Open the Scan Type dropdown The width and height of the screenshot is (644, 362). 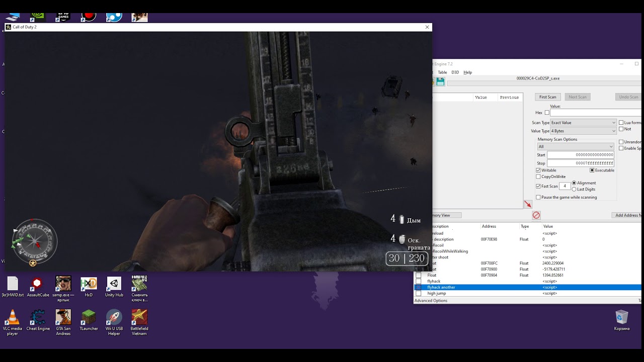pyautogui.click(x=583, y=123)
